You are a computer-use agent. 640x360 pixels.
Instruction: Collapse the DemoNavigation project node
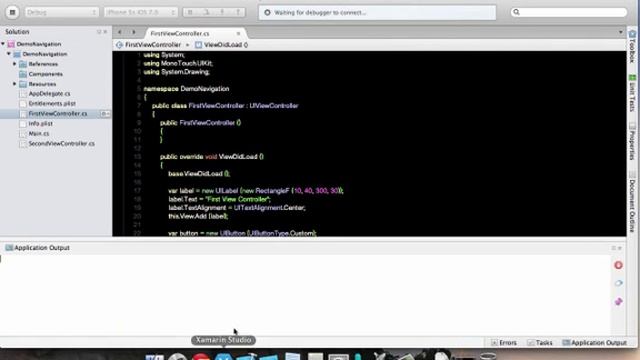pyautogui.click(x=9, y=54)
